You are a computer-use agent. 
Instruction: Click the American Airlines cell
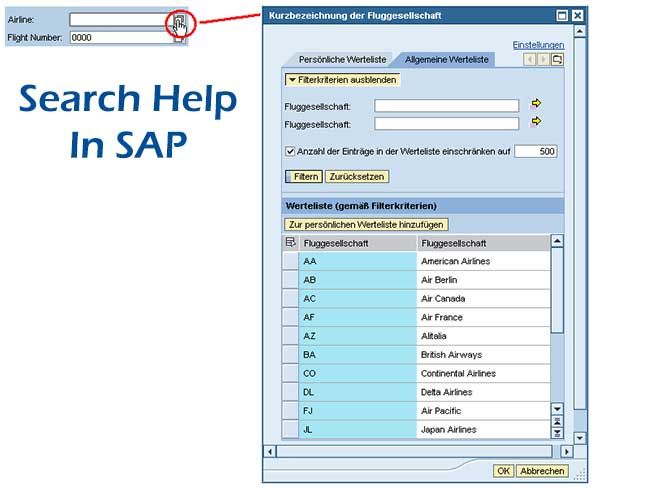(483, 261)
